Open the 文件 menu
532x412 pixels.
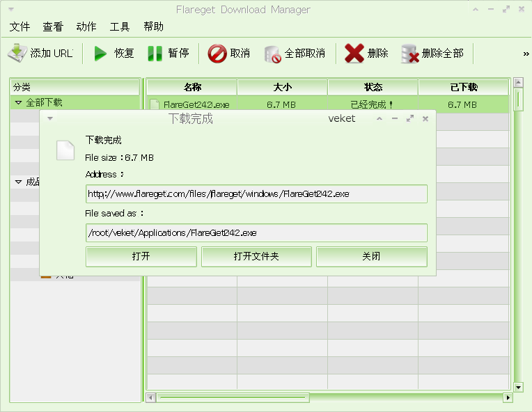coord(19,26)
